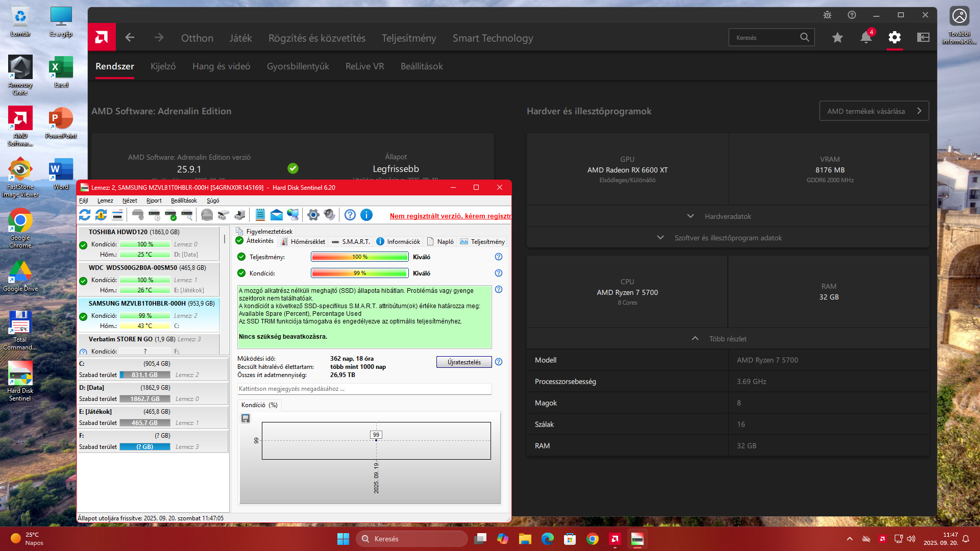The image size is (980, 551).
Task: Click the AMD favorites star icon
Action: [837, 37]
